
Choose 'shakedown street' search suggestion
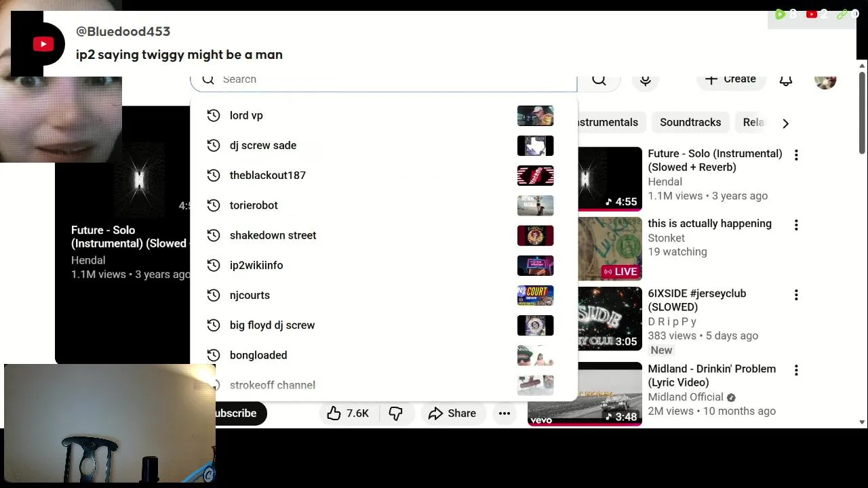click(x=384, y=235)
